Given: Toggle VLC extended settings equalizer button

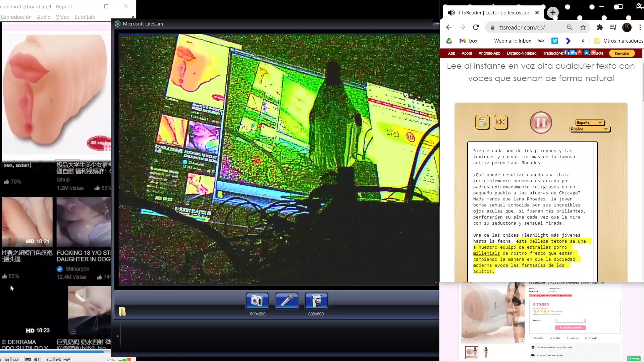Looking at the screenshot, I should 37,360.
